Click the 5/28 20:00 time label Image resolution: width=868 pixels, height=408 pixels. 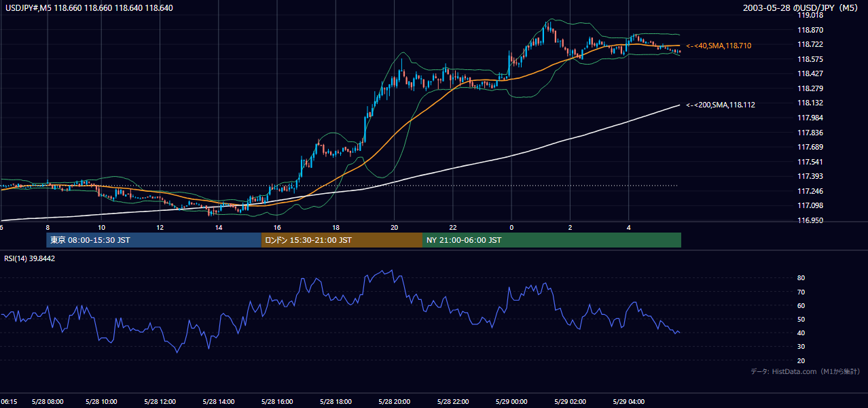tap(394, 402)
